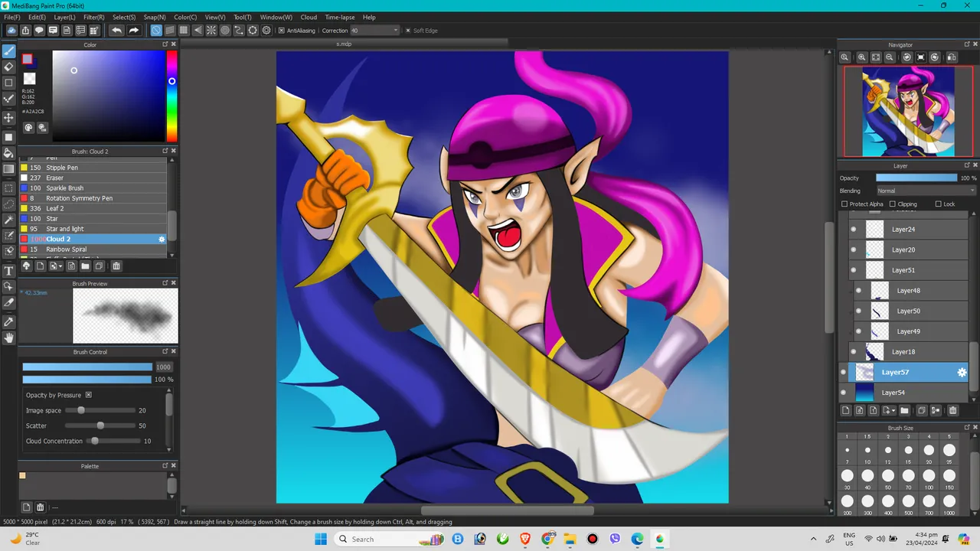The height and width of the screenshot is (551, 980).
Task: Open the Filter menu
Action: click(x=93, y=17)
